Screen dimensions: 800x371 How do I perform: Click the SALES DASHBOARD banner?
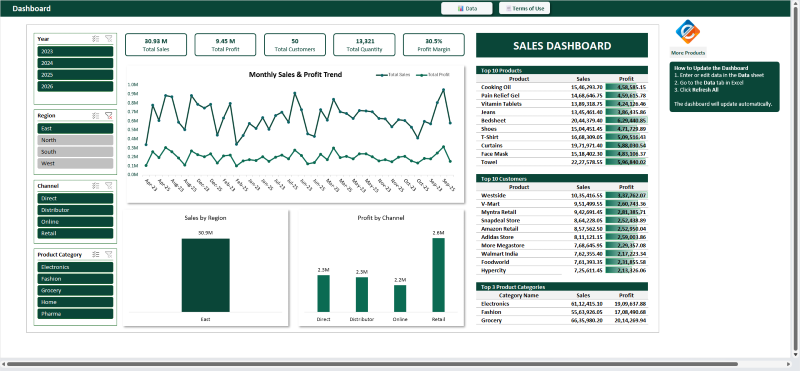(562, 45)
